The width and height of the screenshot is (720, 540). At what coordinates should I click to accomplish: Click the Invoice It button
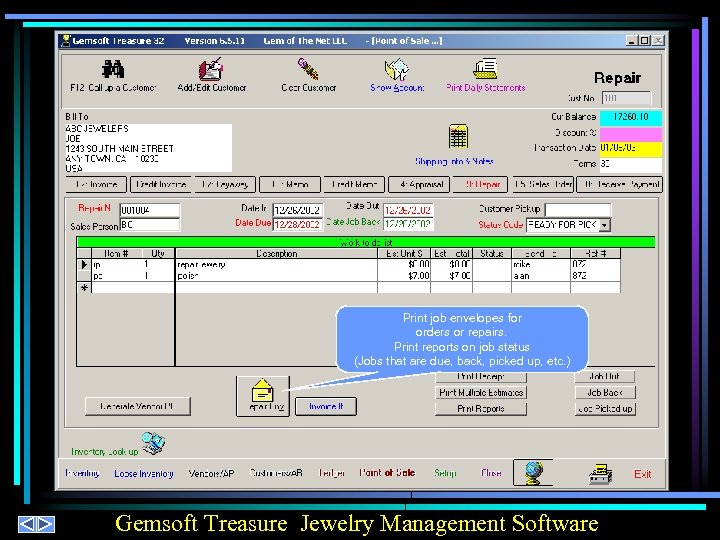click(x=326, y=406)
